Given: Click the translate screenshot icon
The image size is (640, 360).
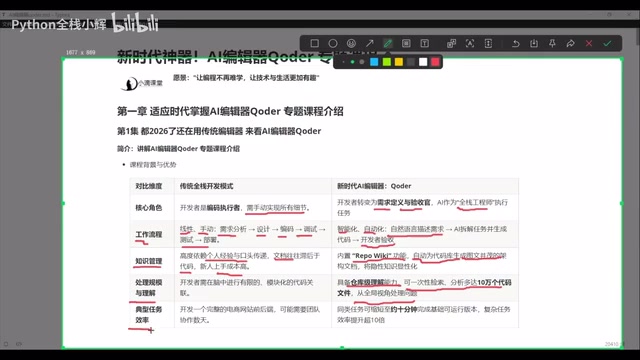Looking at the screenshot, I should (x=451, y=43).
